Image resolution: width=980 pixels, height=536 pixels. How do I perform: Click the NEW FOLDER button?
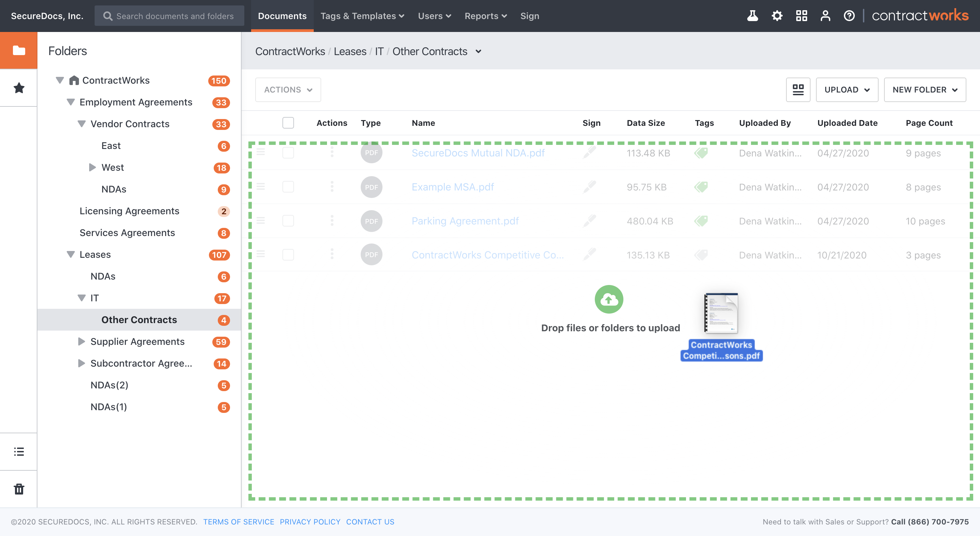tap(925, 89)
